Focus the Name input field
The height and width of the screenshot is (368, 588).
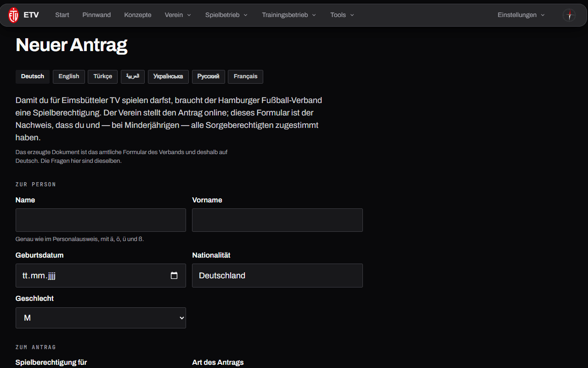[101, 220]
